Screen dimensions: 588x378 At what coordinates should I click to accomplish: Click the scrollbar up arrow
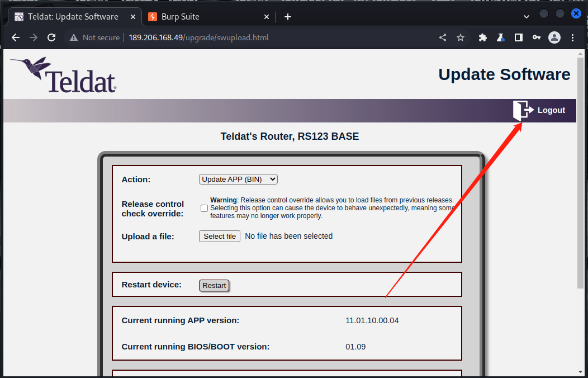[581, 54]
